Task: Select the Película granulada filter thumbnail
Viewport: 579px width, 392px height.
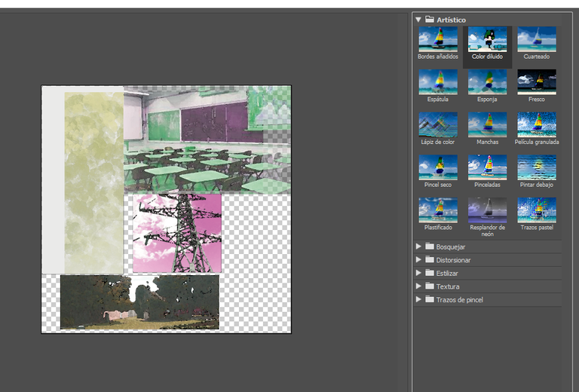Action: coord(537,124)
